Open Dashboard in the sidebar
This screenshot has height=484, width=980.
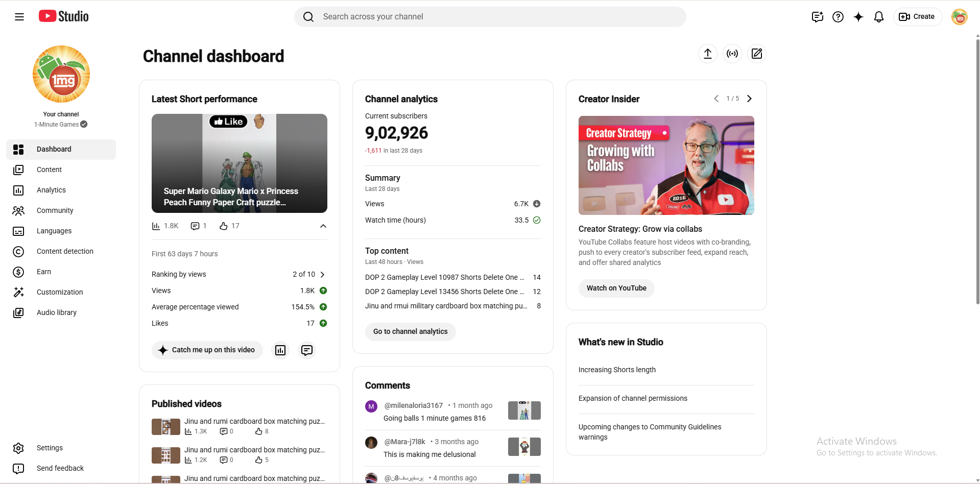61,149
